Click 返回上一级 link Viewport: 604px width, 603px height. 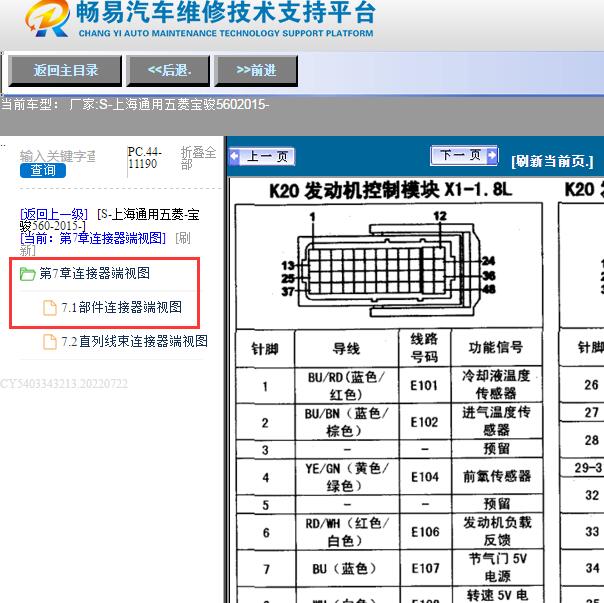click(54, 214)
